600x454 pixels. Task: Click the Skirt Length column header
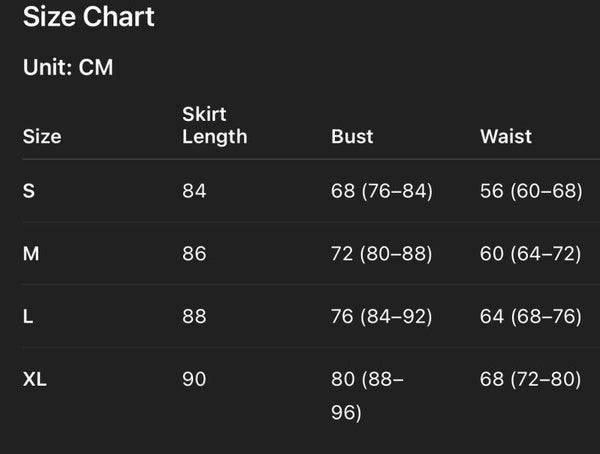[x=214, y=126]
